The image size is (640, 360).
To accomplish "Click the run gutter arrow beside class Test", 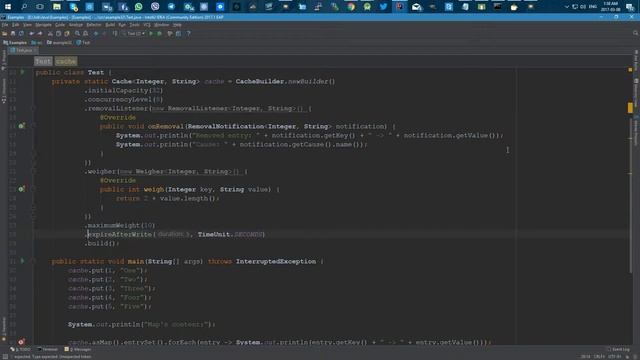I will (x=22, y=72).
